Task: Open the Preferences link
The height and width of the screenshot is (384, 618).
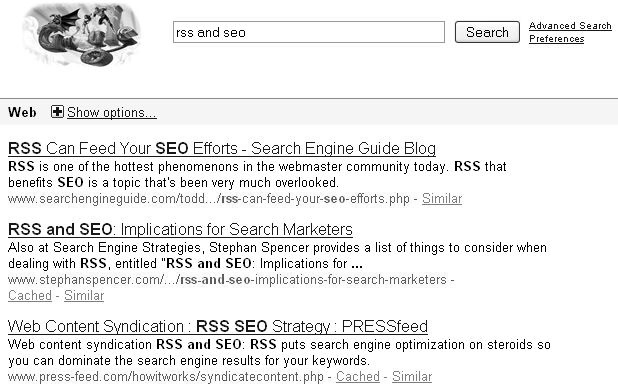Action: 557,39
